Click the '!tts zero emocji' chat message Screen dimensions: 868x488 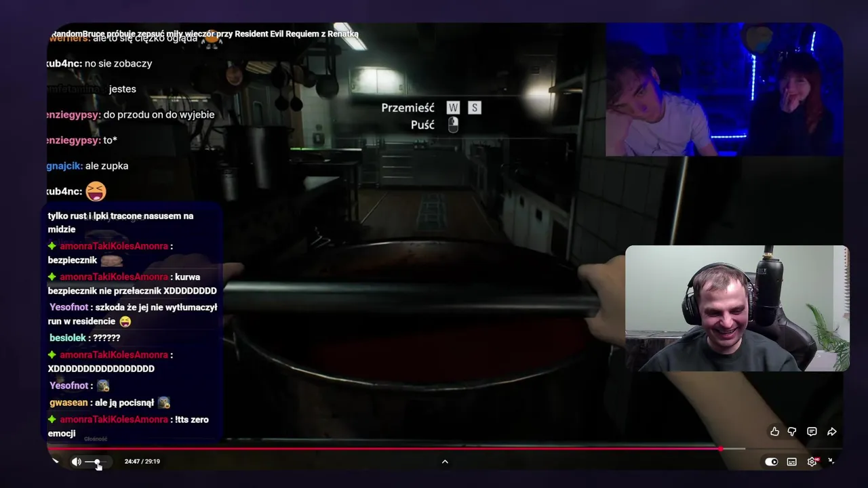click(x=128, y=426)
